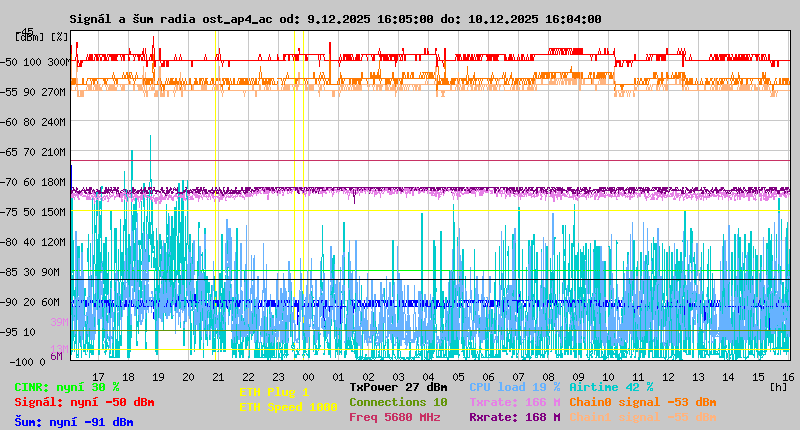Select the hour 12 mark on the x-axis
Screen dimensions: 800x430
click(x=668, y=376)
